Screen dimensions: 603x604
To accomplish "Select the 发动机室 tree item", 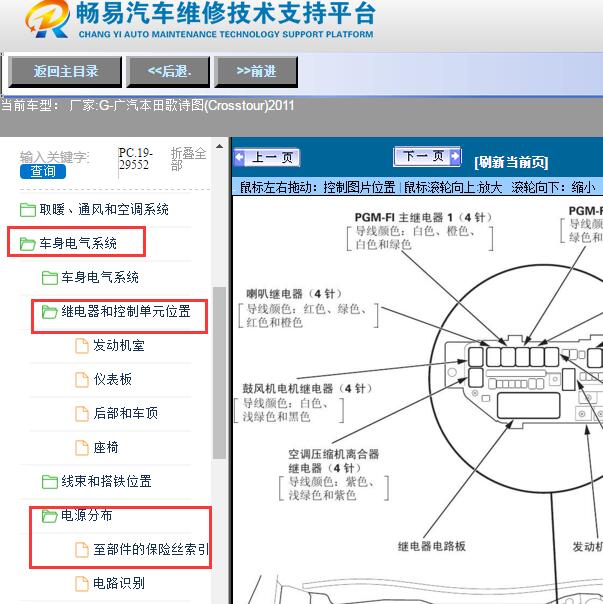I will [x=119, y=346].
